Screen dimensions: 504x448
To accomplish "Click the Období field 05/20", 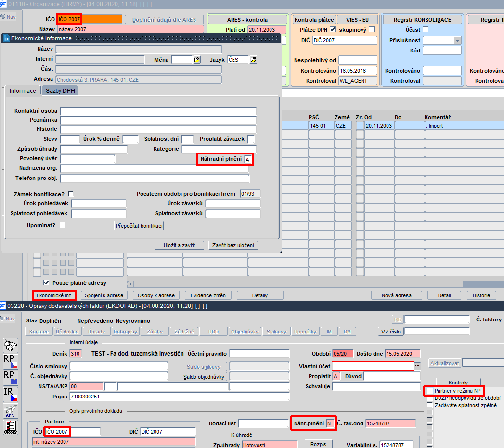I will [343, 354].
